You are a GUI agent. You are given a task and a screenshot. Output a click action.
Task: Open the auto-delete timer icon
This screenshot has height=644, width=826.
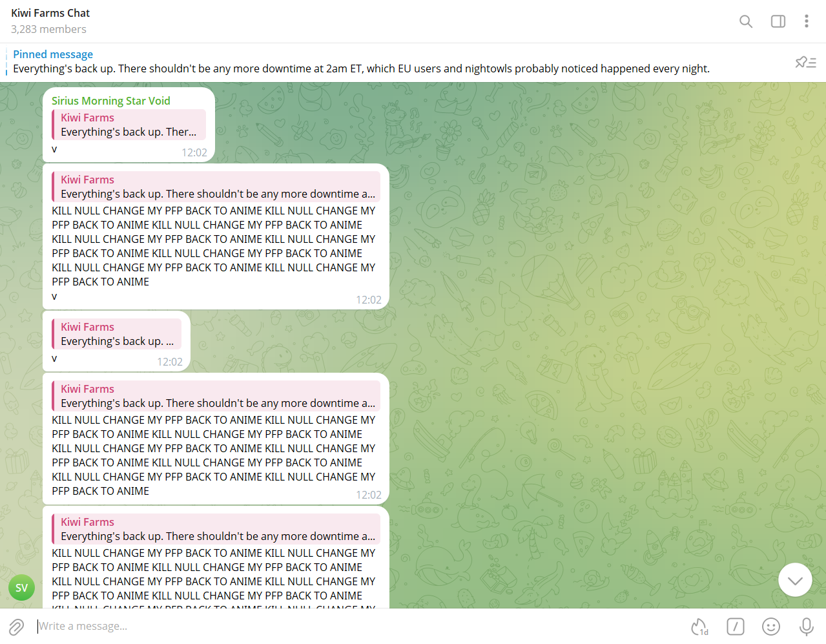pos(699,627)
